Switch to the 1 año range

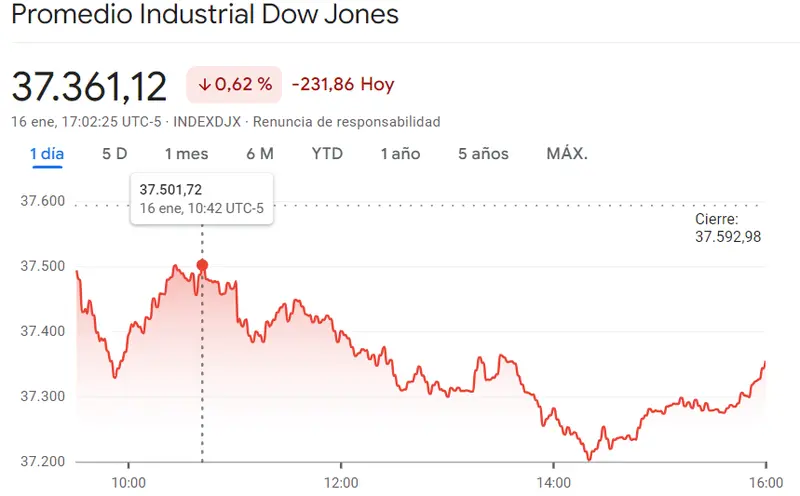tap(400, 154)
